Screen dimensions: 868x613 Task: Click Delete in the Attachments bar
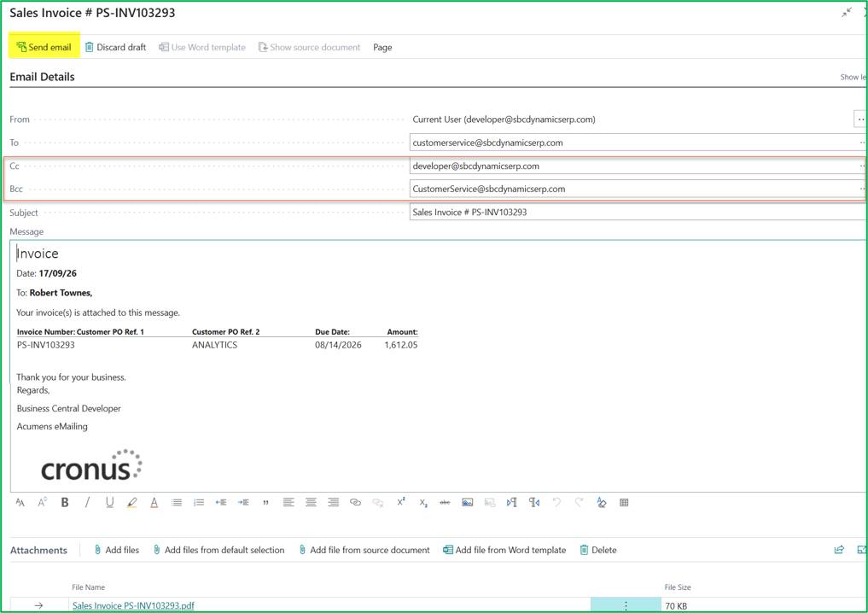[597, 550]
